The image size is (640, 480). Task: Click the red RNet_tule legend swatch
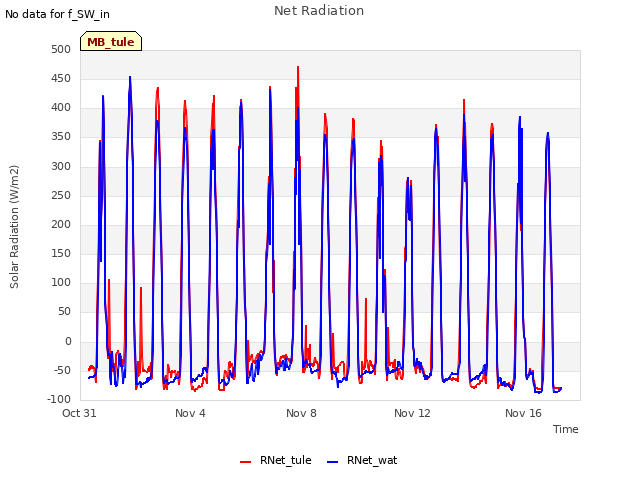(x=245, y=462)
